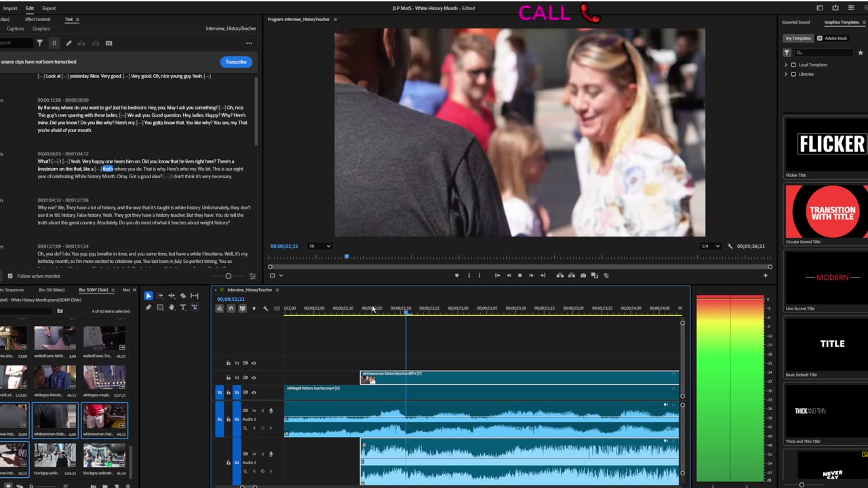Add a marker in the timeline
868x488 pixels.
[254, 308]
